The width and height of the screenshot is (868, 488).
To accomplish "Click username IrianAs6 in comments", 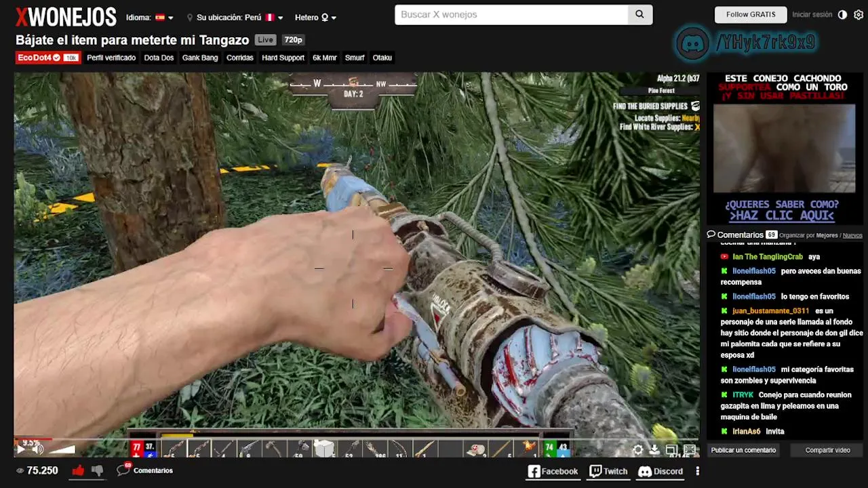I will point(746,431).
